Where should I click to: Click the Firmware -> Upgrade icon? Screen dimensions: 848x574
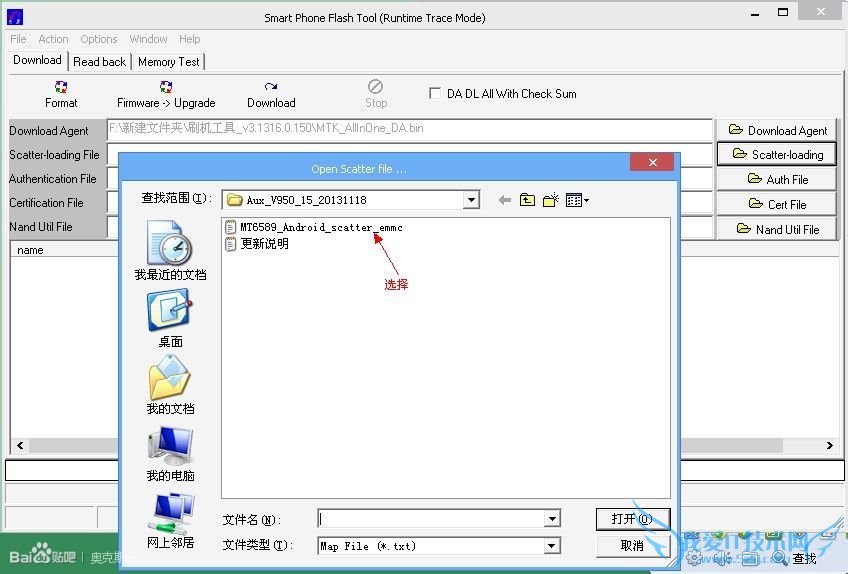click(166, 87)
